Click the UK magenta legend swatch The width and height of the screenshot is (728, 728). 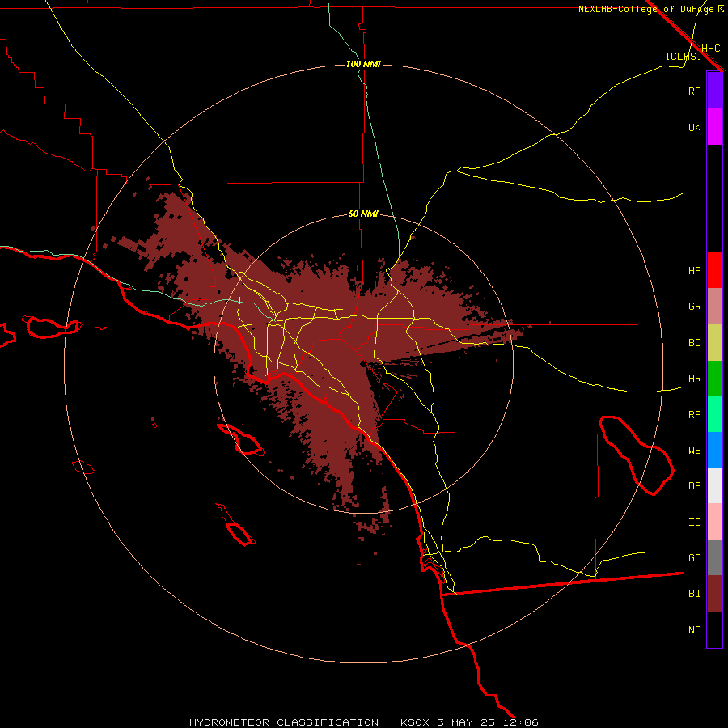(x=714, y=127)
